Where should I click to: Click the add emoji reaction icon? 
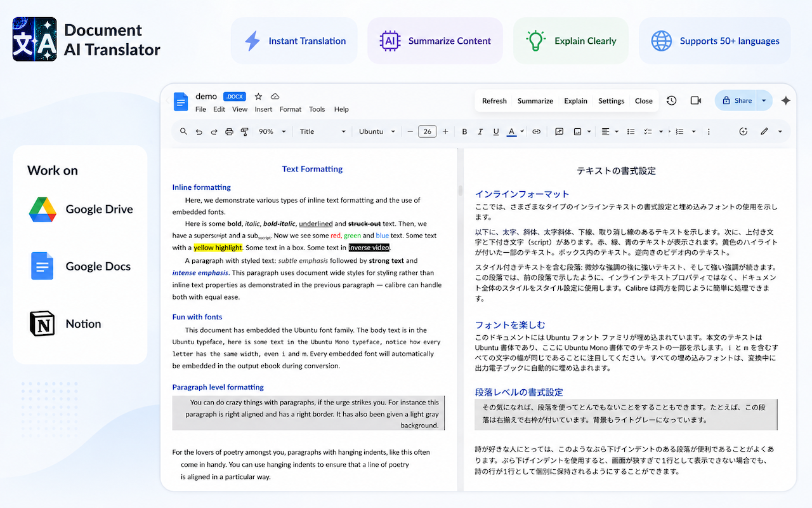[743, 131]
